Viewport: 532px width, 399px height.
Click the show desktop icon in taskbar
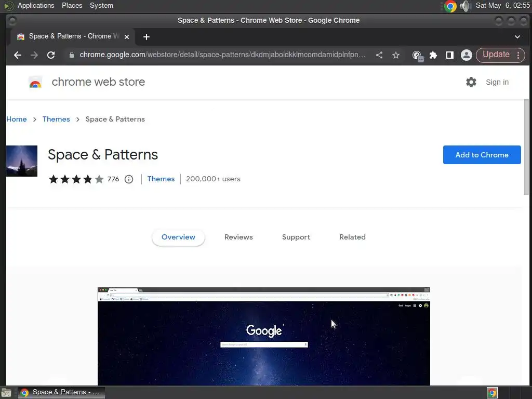tap(6, 393)
